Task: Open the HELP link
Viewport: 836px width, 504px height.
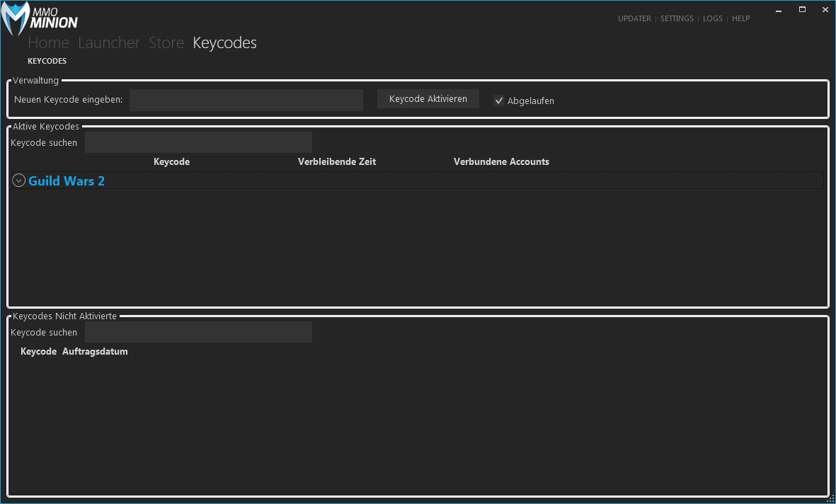Action: pos(740,18)
